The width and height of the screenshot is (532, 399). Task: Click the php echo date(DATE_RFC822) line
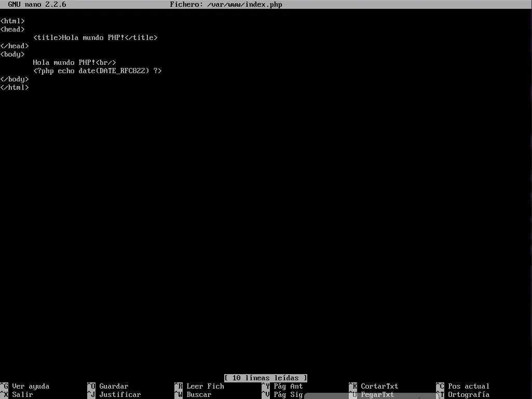point(98,71)
